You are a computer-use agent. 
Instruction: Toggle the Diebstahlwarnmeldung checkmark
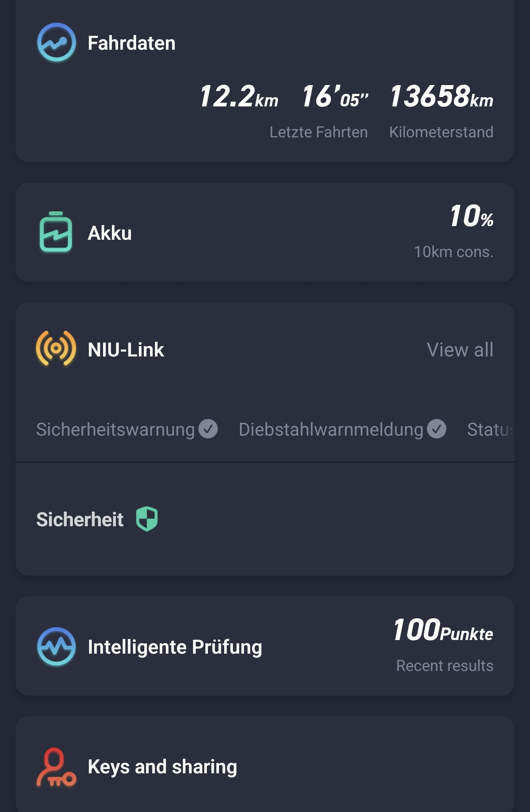[437, 429]
